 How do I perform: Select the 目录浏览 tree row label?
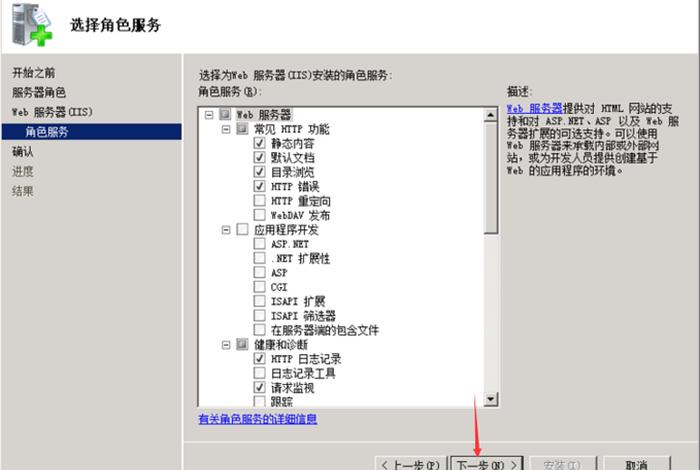coord(293,172)
